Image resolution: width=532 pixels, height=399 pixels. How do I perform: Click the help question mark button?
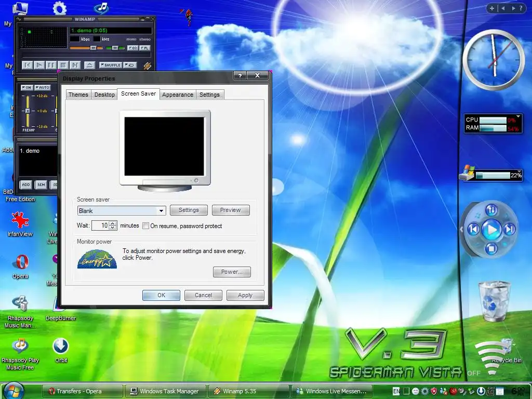coord(240,75)
